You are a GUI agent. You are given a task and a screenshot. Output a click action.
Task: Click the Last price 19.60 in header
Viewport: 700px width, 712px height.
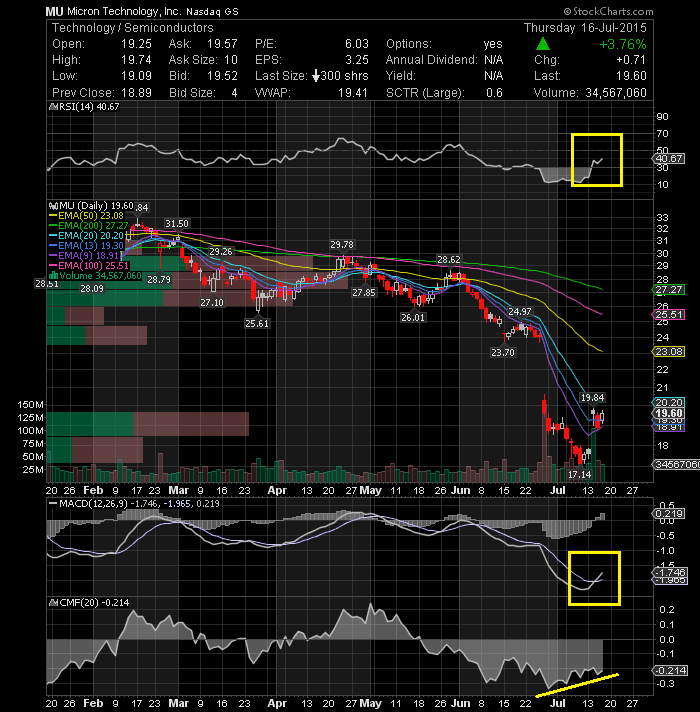pyautogui.click(x=631, y=76)
